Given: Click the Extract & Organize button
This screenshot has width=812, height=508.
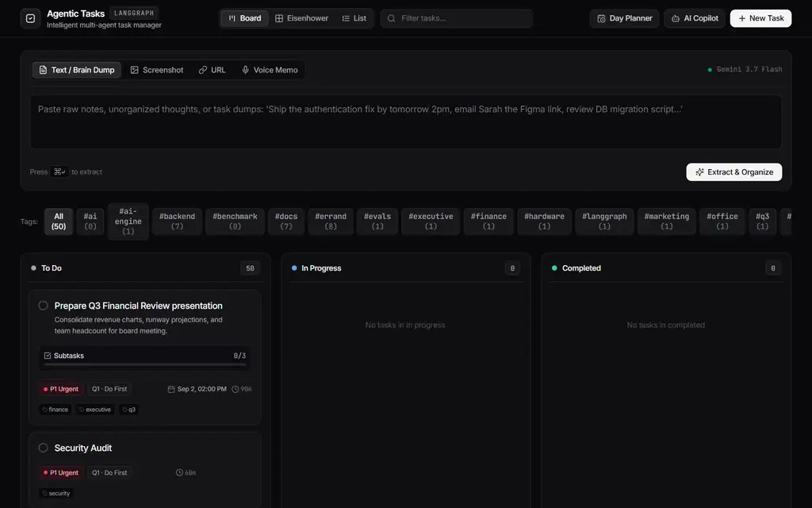Looking at the screenshot, I should click(733, 172).
